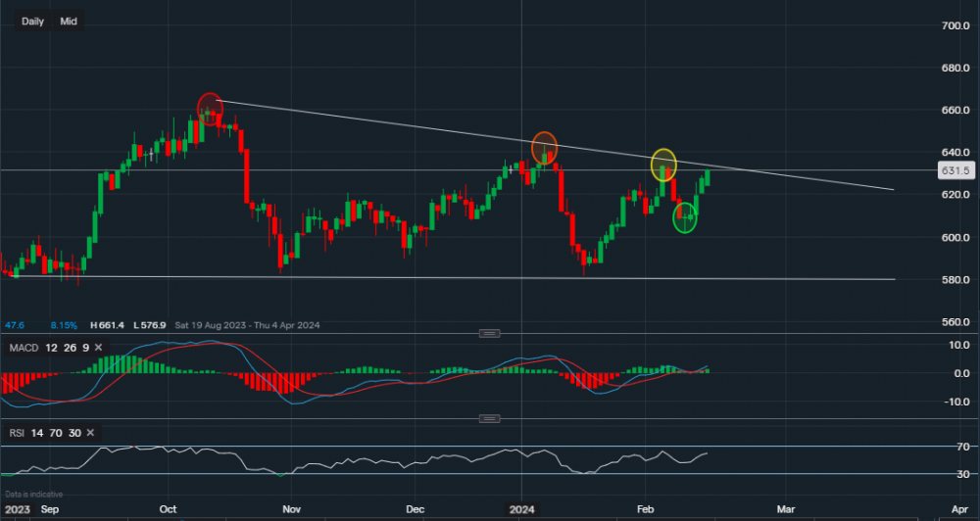980x521 pixels.
Task: Select the orange circle annotation near January high
Action: click(544, 147)
